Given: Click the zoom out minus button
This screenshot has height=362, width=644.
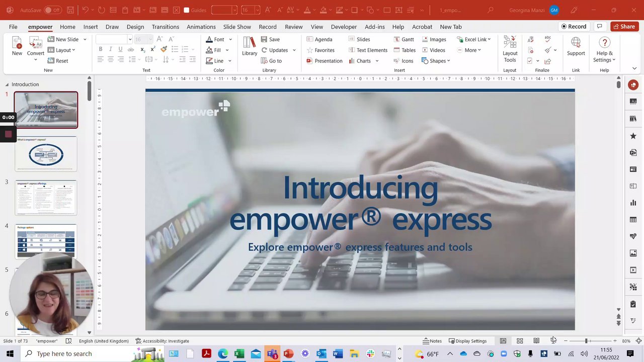Looking at the screenshot, I should click(x=566, y=341).
